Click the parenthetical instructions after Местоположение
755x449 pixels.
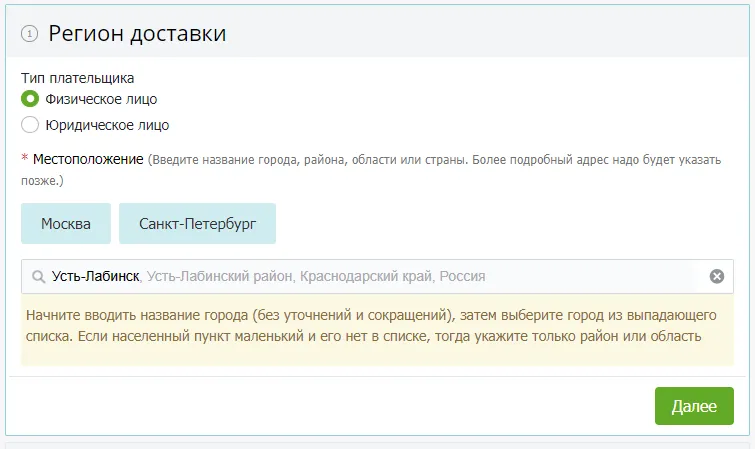click(430, 160)
